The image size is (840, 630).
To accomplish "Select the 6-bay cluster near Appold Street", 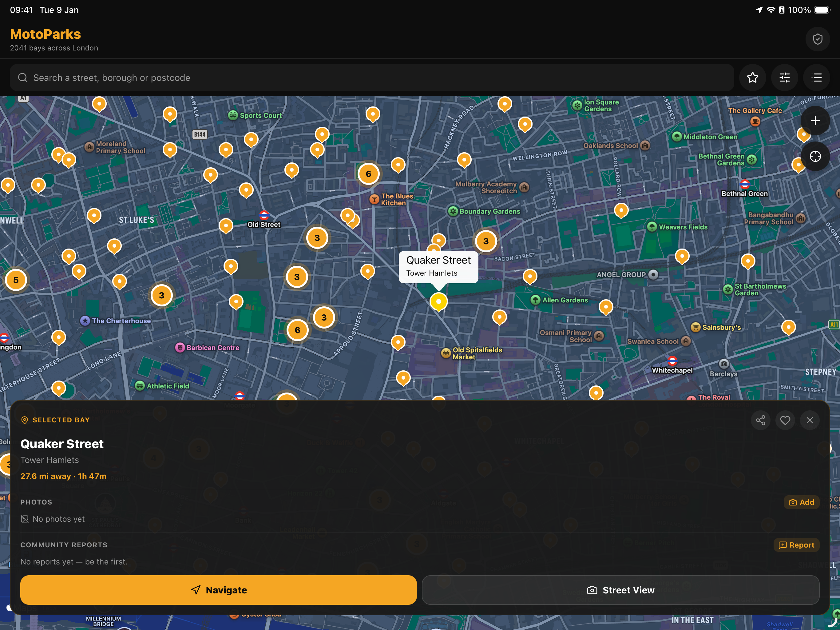I will [x=297, y=330].
